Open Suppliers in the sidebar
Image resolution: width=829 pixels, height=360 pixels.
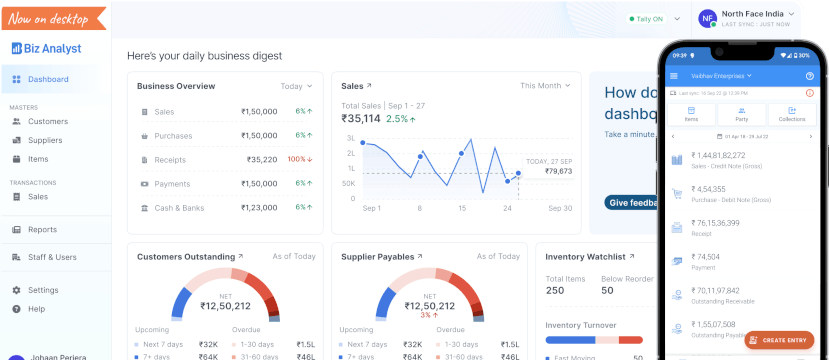click(x=45, y=140)
